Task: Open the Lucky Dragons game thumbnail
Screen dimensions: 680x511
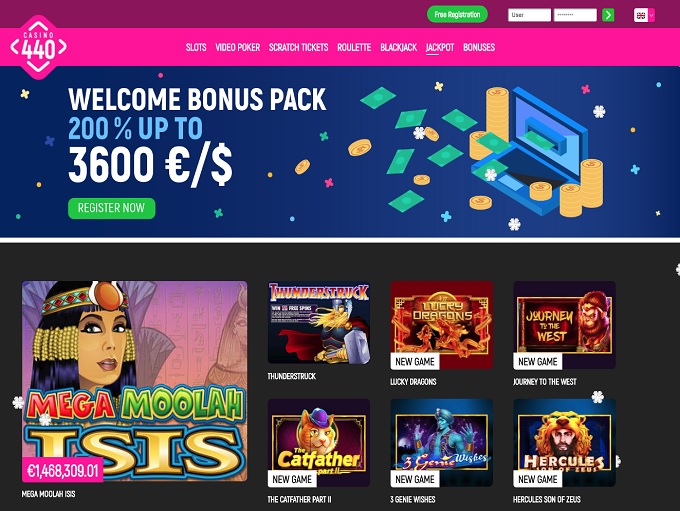Action: click(x=441, y=325)
